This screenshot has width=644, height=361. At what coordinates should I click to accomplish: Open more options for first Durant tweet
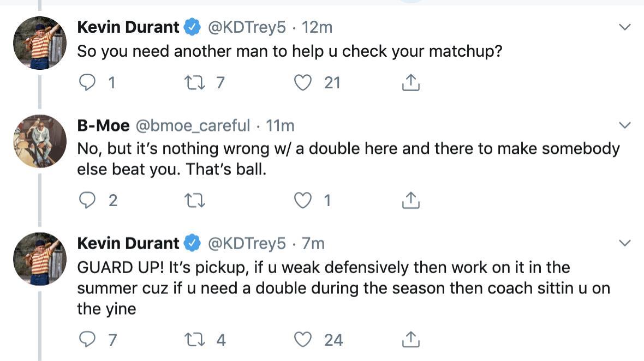click(625, 27)
